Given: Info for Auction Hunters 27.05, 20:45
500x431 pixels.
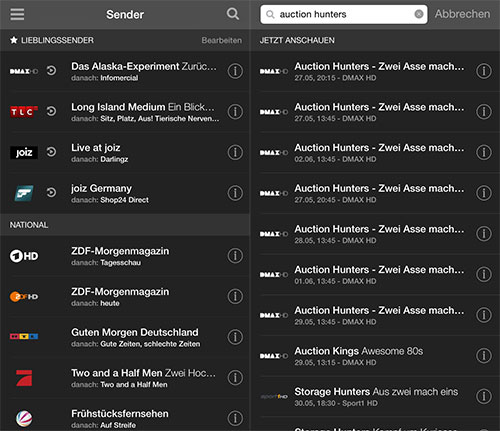Looking at the screenshot, I should pyautogui.click(x=484, y=193).
